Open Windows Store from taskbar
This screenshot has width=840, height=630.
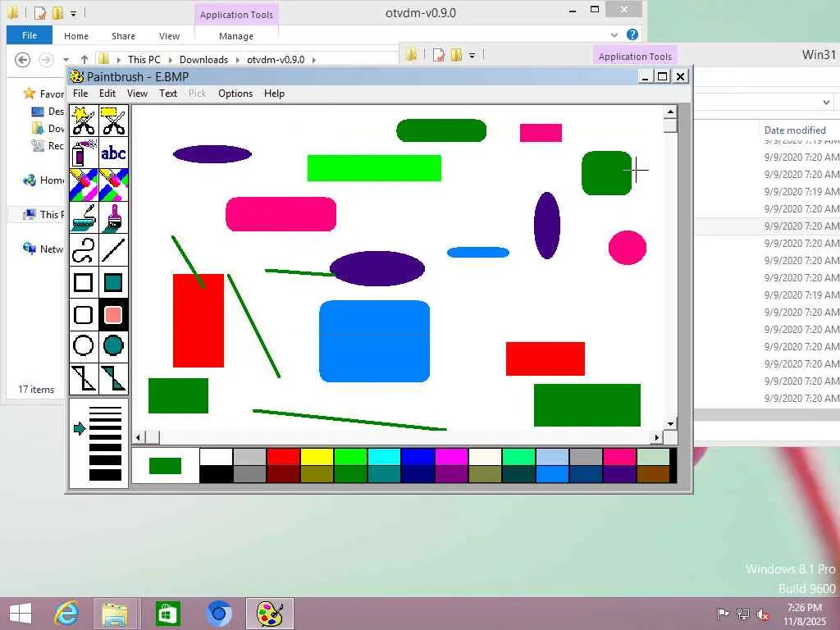[x=167, y=614]
